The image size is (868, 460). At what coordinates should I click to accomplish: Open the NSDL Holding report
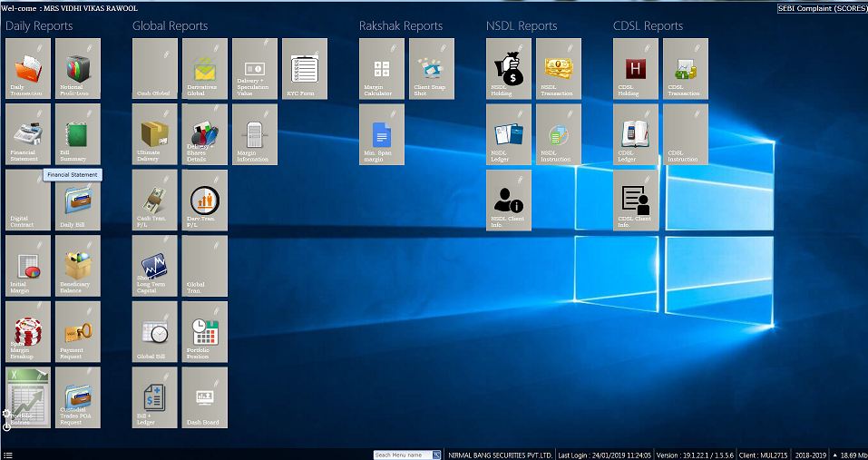509,69
